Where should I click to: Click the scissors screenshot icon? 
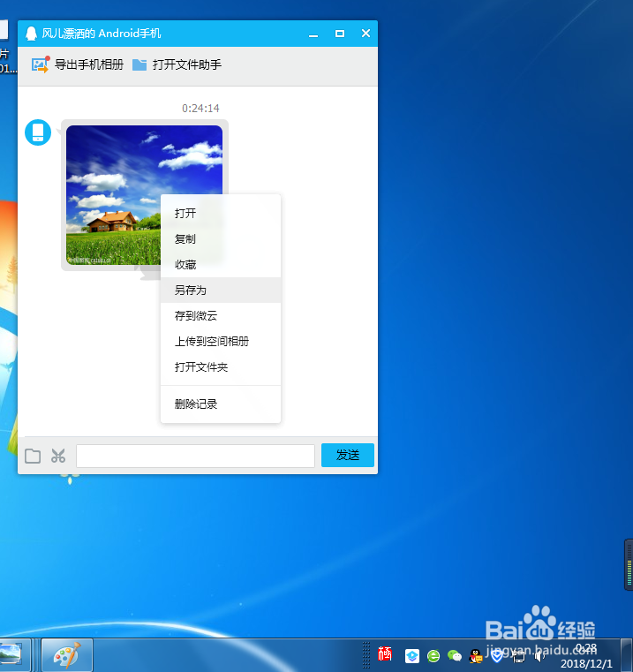pyautogui.click(x=58, y=456)
